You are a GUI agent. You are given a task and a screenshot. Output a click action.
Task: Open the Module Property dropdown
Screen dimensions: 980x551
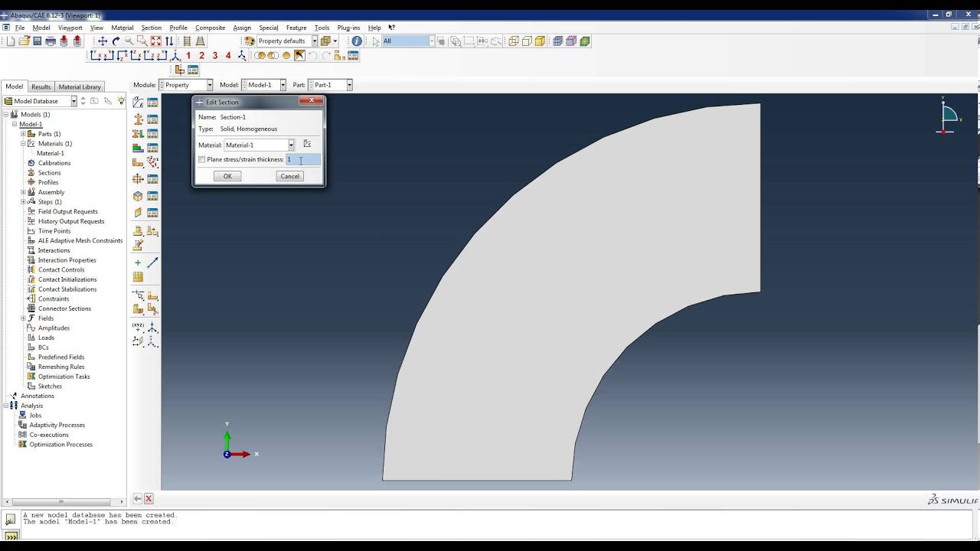210,85
